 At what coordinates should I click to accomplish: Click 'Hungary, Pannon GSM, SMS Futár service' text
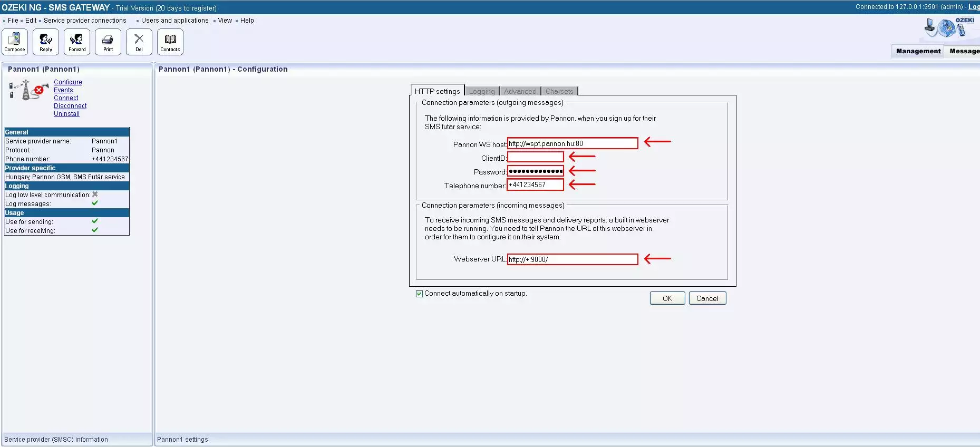coord(65,177)
